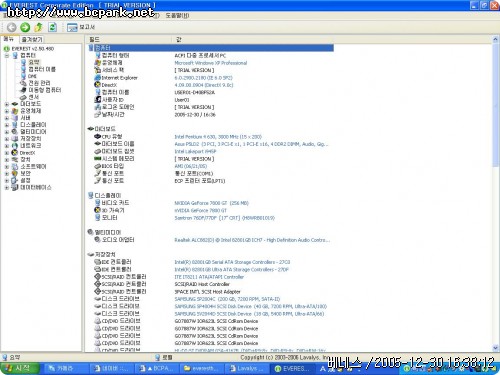This screenshot has width=500, height=375.
Task: Click the 설정 icon in tree
Action: (15, 181)
